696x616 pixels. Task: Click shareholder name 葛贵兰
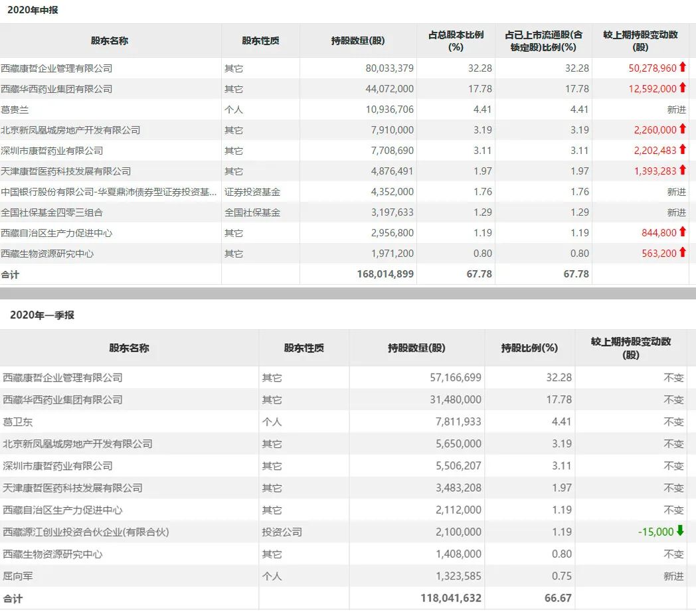(x=15, y=110)
